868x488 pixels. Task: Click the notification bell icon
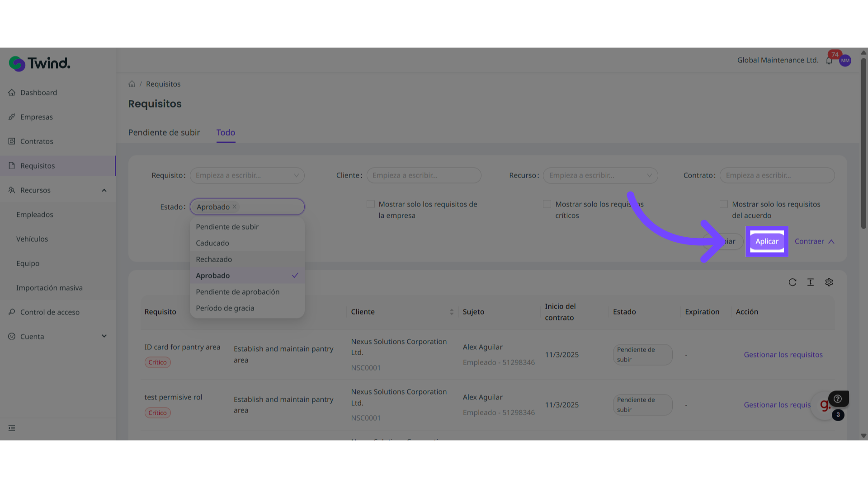829,61
